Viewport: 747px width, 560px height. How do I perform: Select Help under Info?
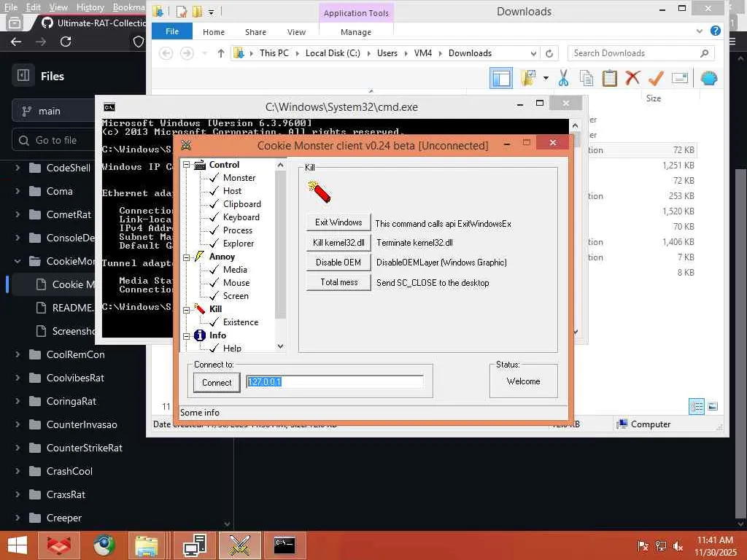click(x=232, y=348)
